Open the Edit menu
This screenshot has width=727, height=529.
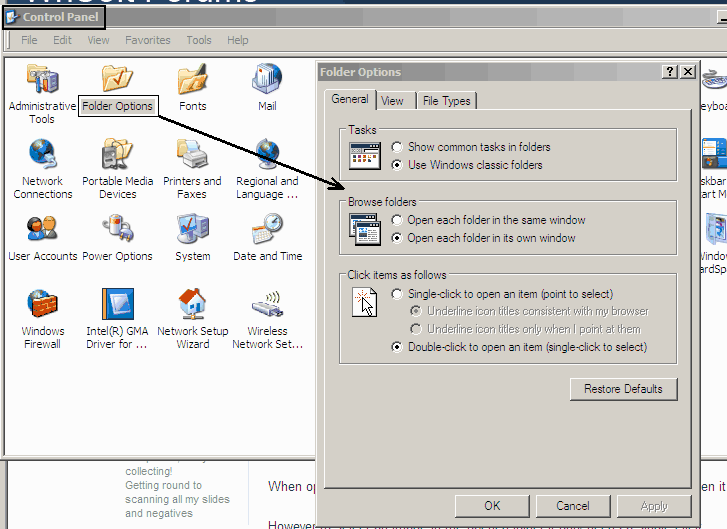[x=62, y=40]
